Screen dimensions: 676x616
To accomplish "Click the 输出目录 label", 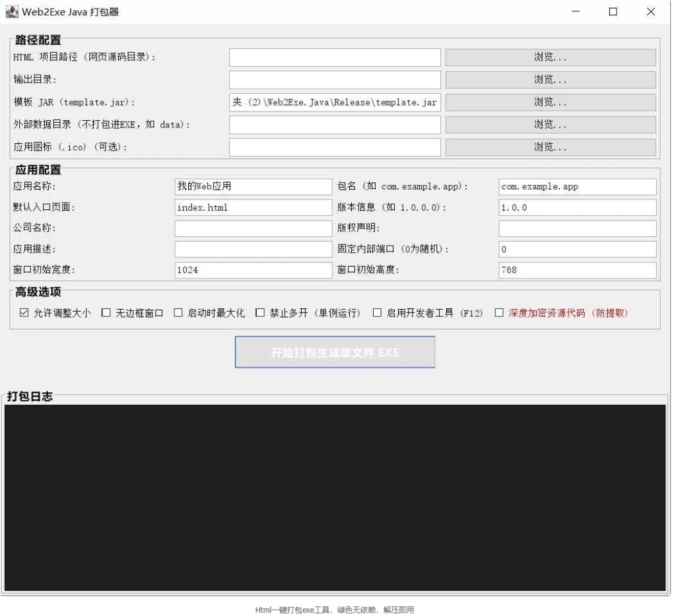I will click(x=34, y=79).
